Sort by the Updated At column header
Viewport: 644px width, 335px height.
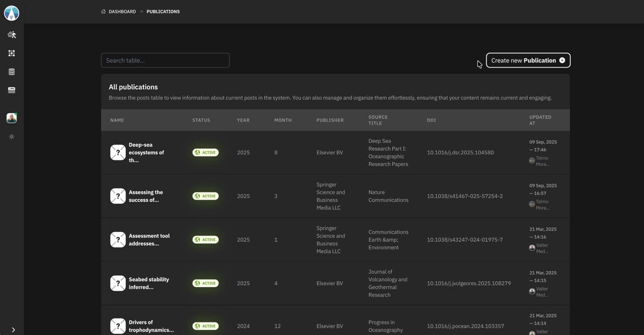click(x=540, y=120)
